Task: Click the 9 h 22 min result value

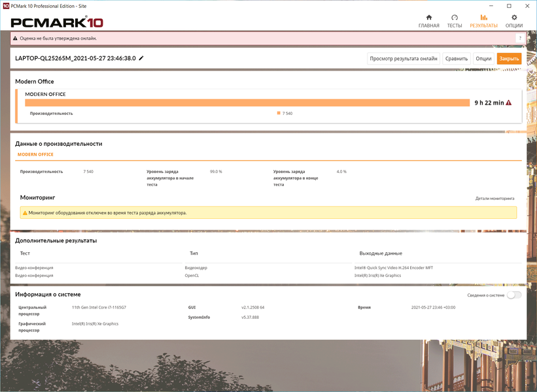Action: pyautogui.click(x=489, y=103)
